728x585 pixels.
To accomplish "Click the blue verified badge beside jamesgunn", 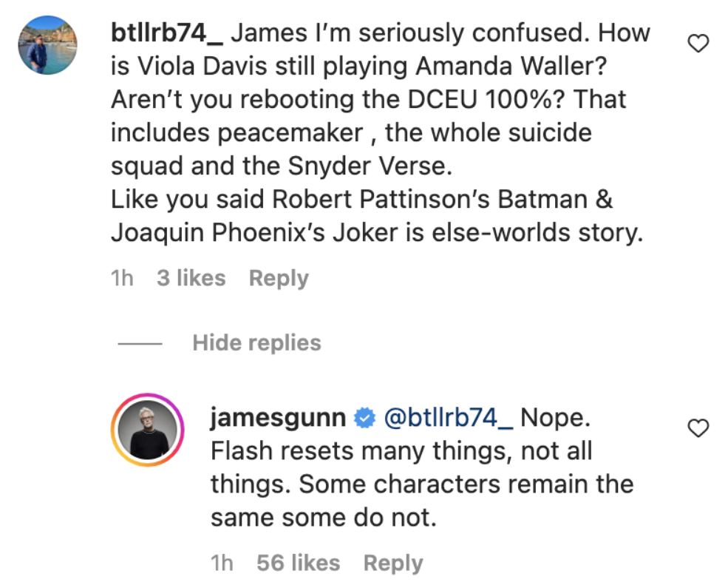I will click(x=363, y=419).
